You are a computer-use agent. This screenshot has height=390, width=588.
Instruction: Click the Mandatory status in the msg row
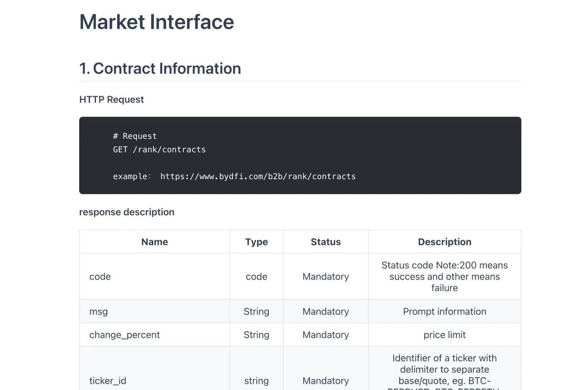(x=325, y=312)
